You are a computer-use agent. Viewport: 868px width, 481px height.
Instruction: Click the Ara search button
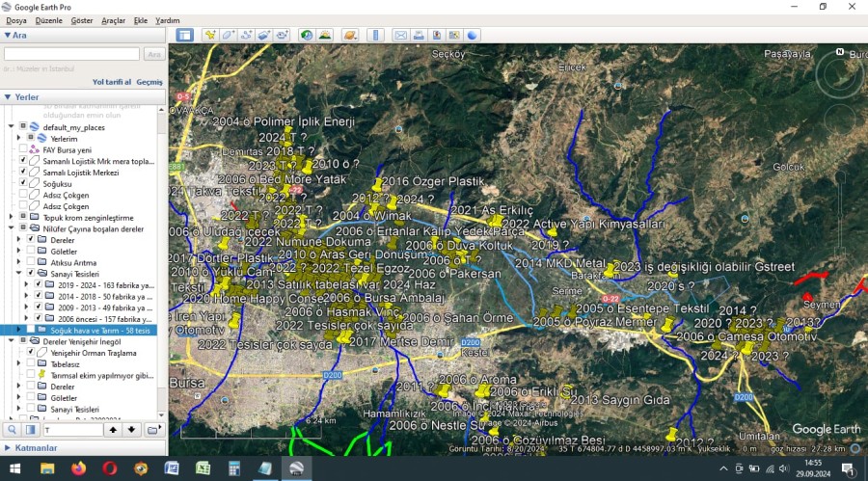tap(153, 54)
